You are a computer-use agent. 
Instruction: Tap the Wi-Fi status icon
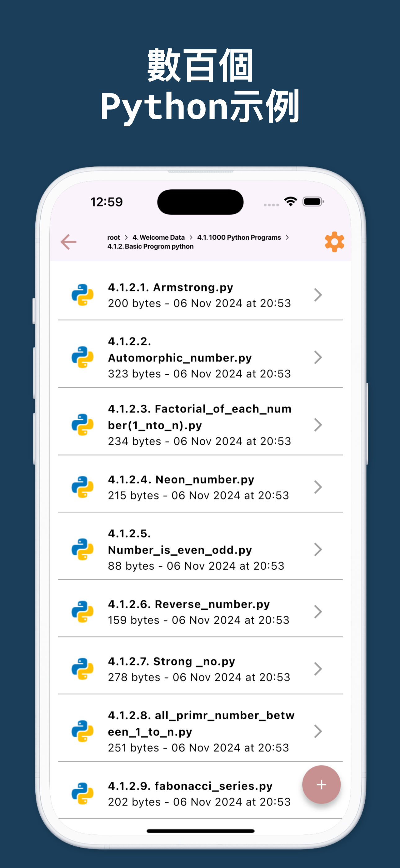click(291, 201)
